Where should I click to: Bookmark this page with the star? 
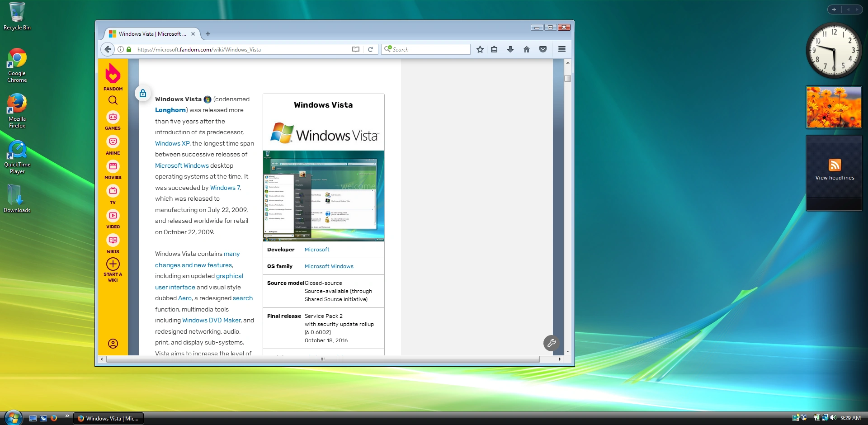point(480,49)
